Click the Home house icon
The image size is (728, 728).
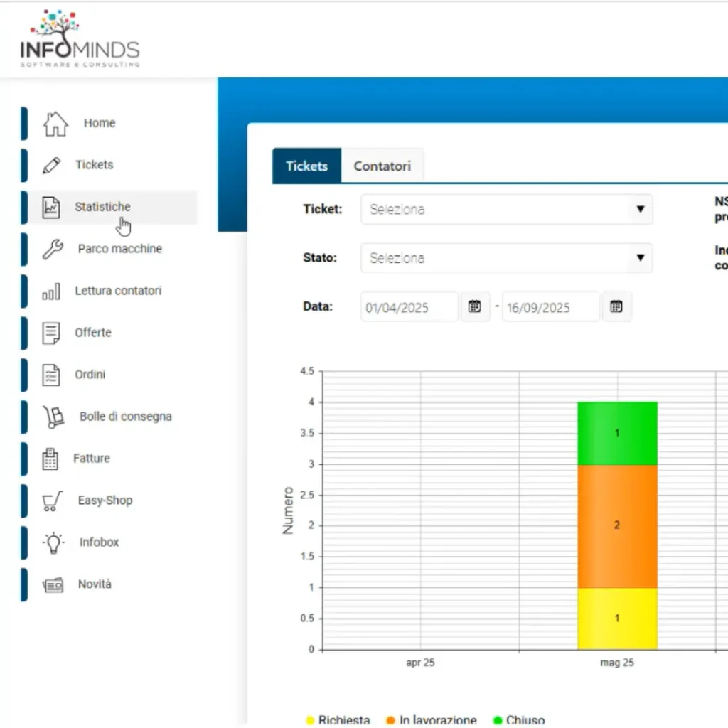pyautogui.click(x=55, y=124)
